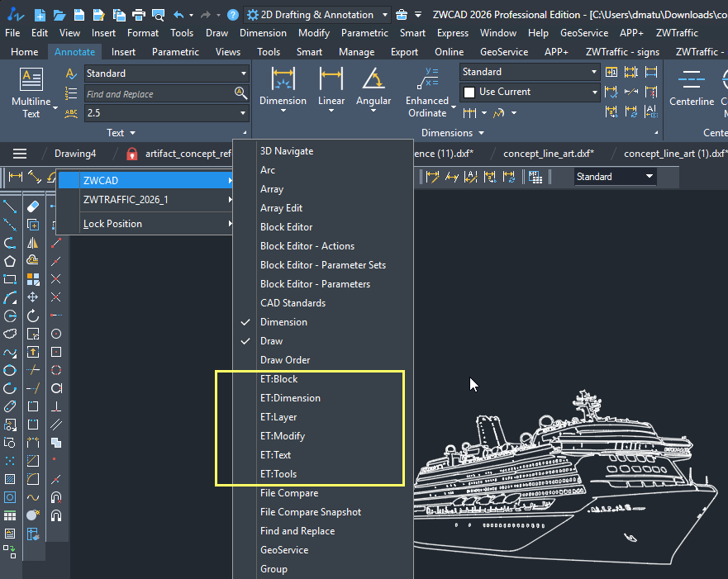The image size is (728, 579).
Task: Click ET:Tools in the toolbar list
Action: click(278, 474)
